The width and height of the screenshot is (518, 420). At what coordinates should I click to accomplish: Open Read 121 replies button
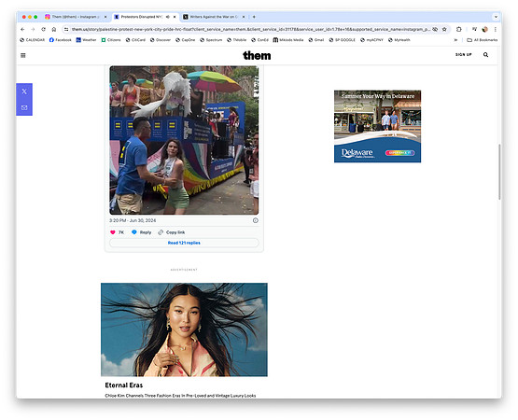pyautogui.click(x=184, y=243)
